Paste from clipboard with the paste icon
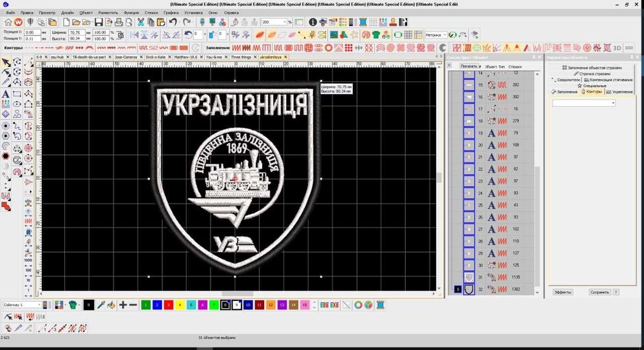 click(160, 22)
